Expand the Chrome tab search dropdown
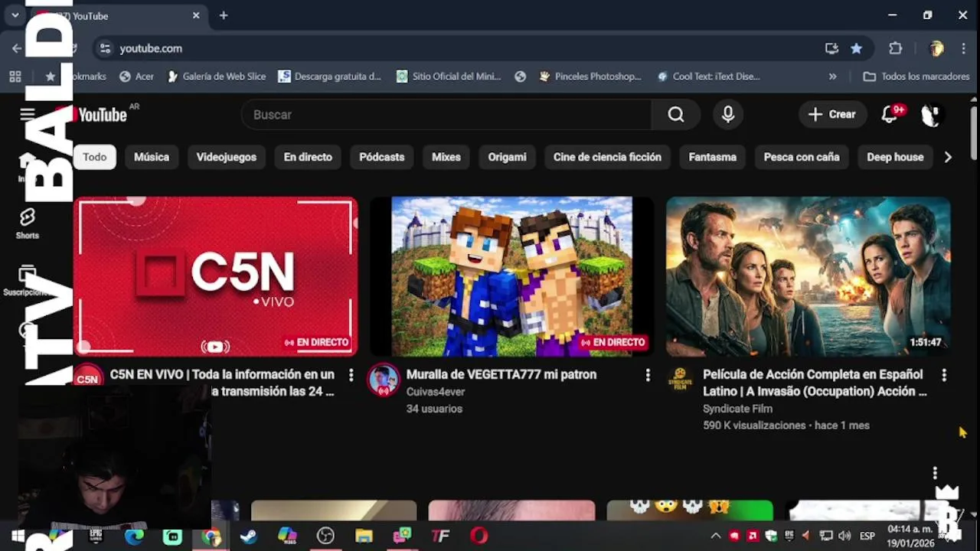 tap(15, 15)
